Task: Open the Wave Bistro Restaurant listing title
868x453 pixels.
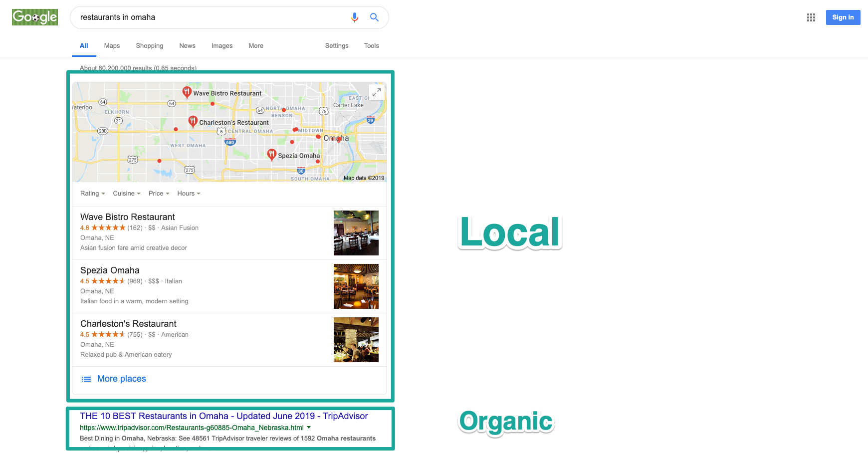Action: click(128, 217)
